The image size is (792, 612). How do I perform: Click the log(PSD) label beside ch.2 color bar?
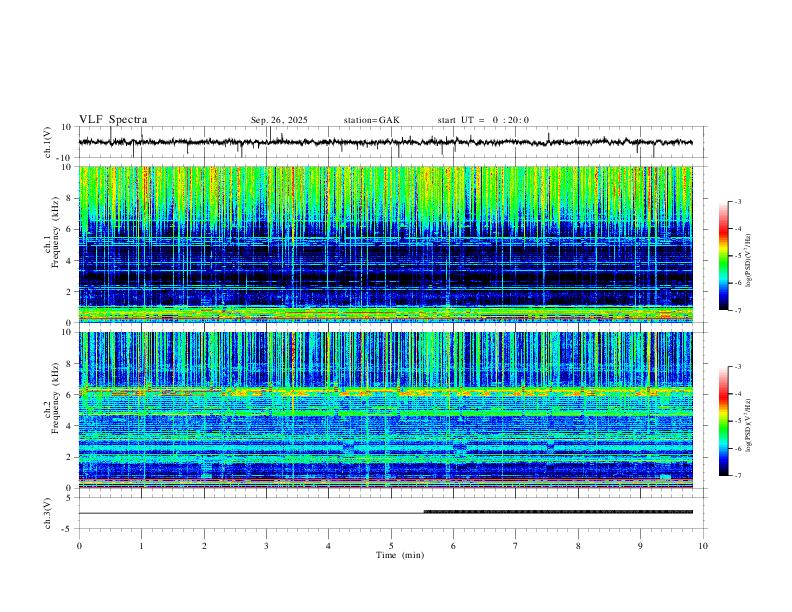748,425
